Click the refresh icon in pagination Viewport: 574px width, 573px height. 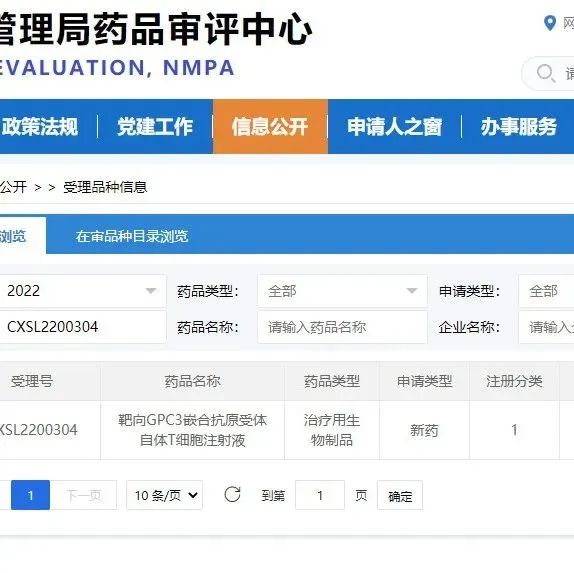coord(232,495)
